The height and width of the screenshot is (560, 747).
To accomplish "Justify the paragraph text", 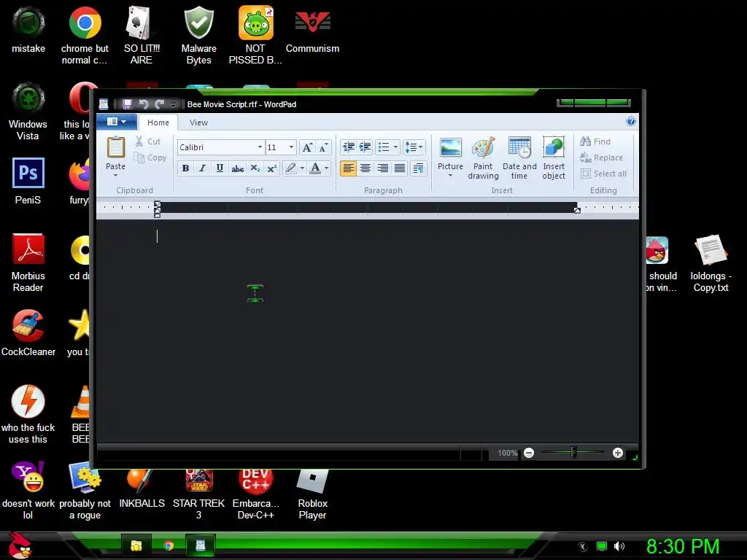I will (400, 168).
